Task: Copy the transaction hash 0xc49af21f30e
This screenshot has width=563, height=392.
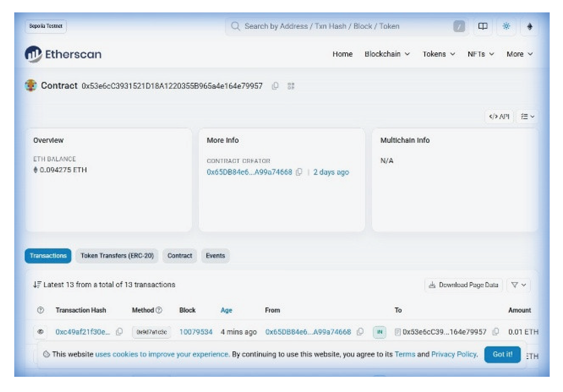Action: click(119, 332)
